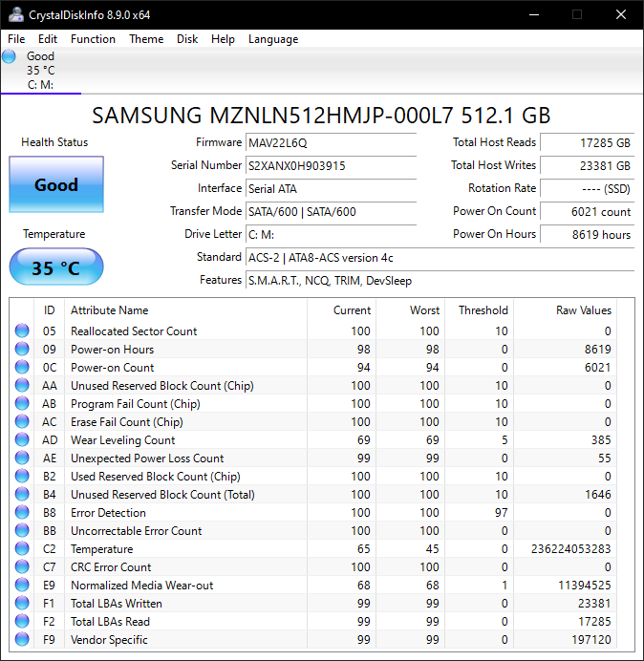The height and width of the screenshot is (661, 644).
Task: Click the Worst column header
Action: (x=410, y=310)
